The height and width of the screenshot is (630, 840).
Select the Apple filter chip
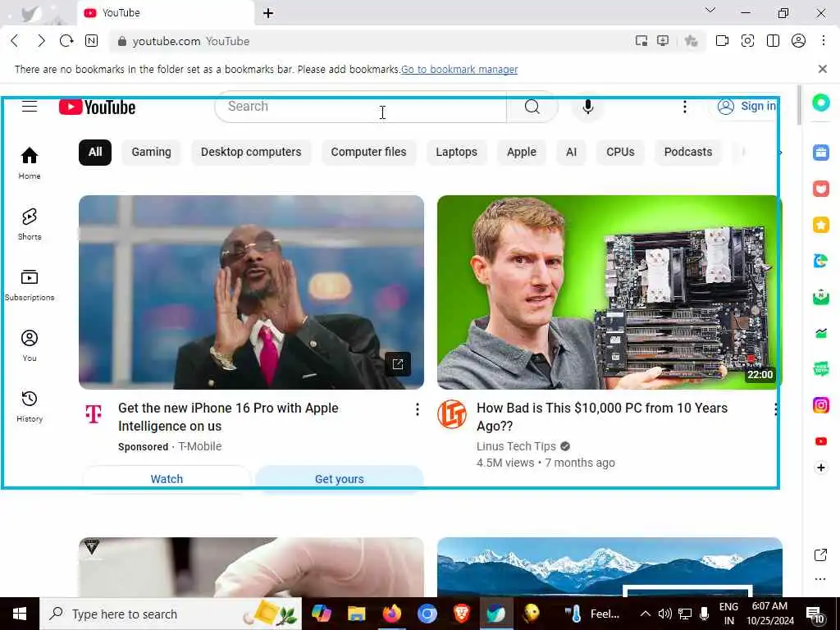coord(522,152)
